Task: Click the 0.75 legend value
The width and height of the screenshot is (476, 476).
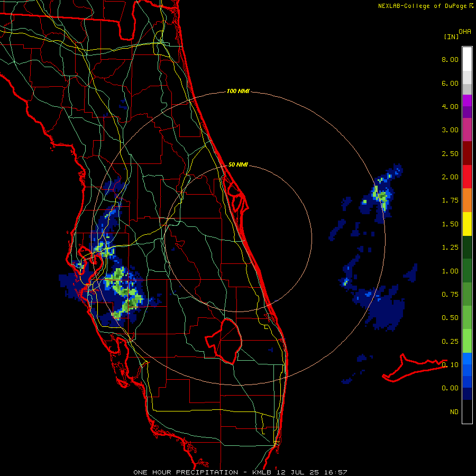Action: [x=450, y=295]
